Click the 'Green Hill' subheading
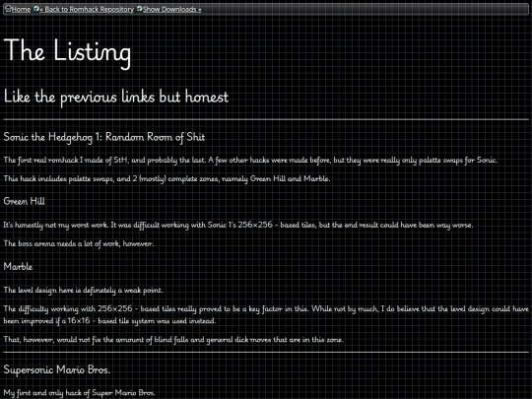The width and height of the screenshot is (532, 399). (24, 201)
